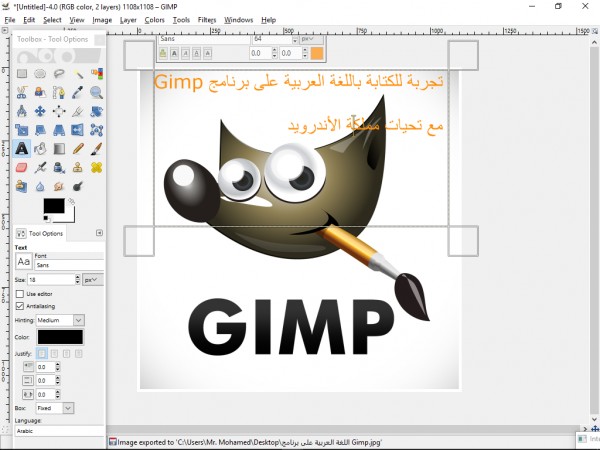600x450 pixels.
Task: Select the Scissors Select tool
Action: point(22,92)
